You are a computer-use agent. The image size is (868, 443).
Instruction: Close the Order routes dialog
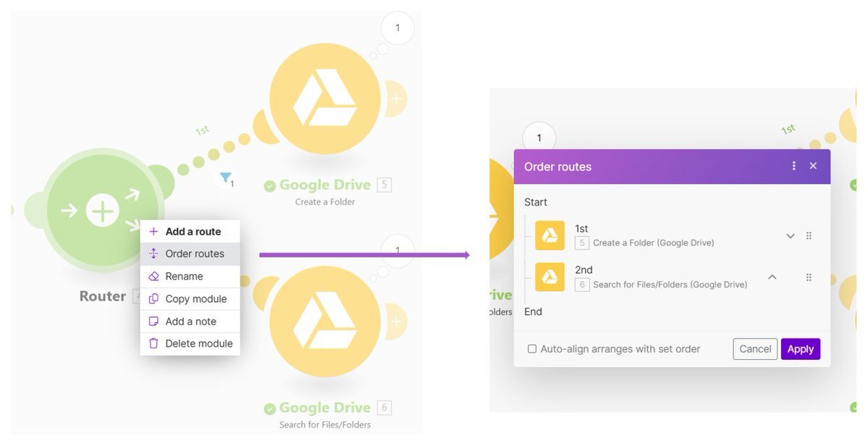pyautogui.click(x=813, y=166)
